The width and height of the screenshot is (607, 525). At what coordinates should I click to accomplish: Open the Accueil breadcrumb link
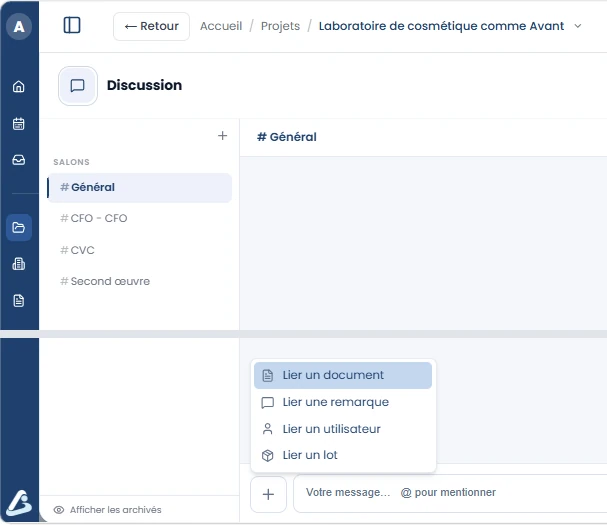tap(221, 26)
